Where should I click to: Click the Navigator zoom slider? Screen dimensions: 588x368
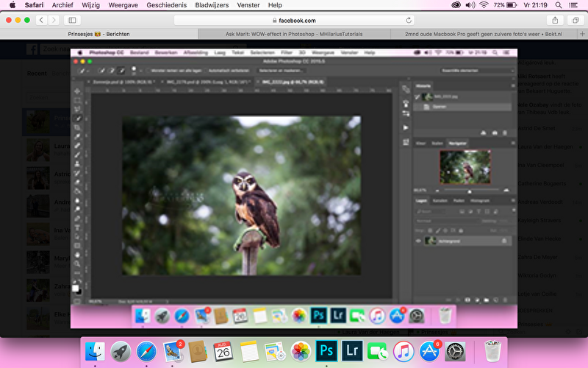469,190
